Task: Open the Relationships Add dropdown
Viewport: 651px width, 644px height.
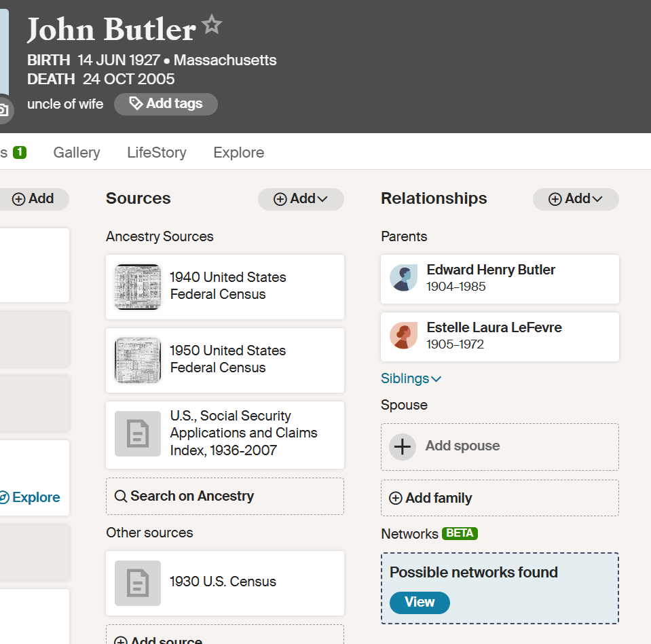Action: pyautogui.click(x=576, y=199)
